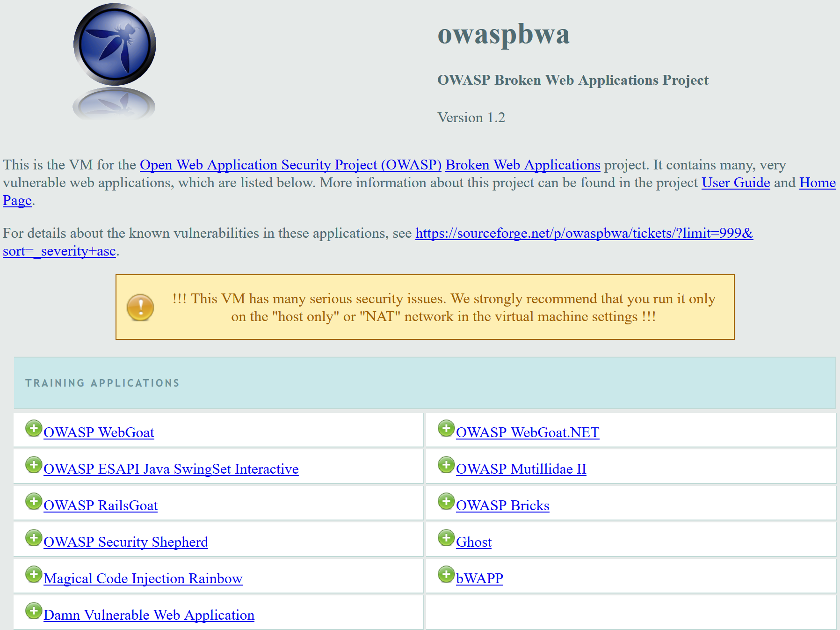Expand the Ghost plus icon

[x=446, y=538]
